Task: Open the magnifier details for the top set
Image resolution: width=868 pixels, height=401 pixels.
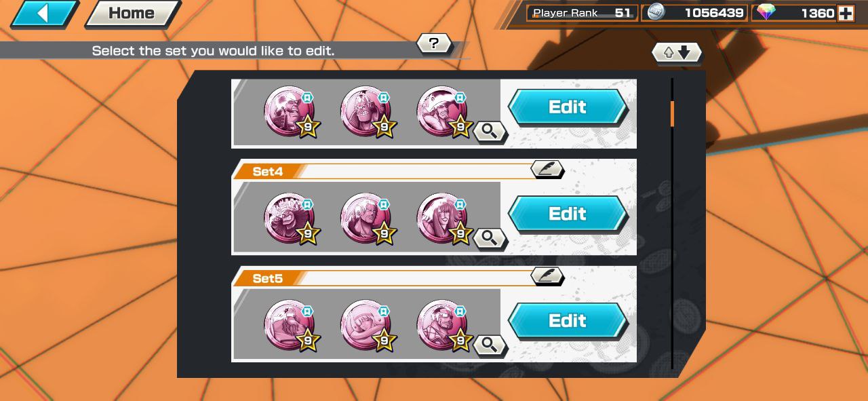Action: click(x=490, y=131)
